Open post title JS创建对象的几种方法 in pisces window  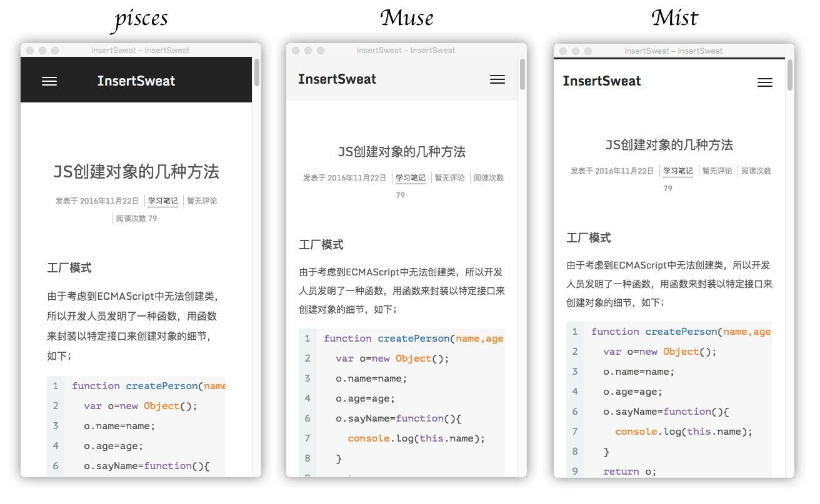pyautogui.click(x=136, y=172)
